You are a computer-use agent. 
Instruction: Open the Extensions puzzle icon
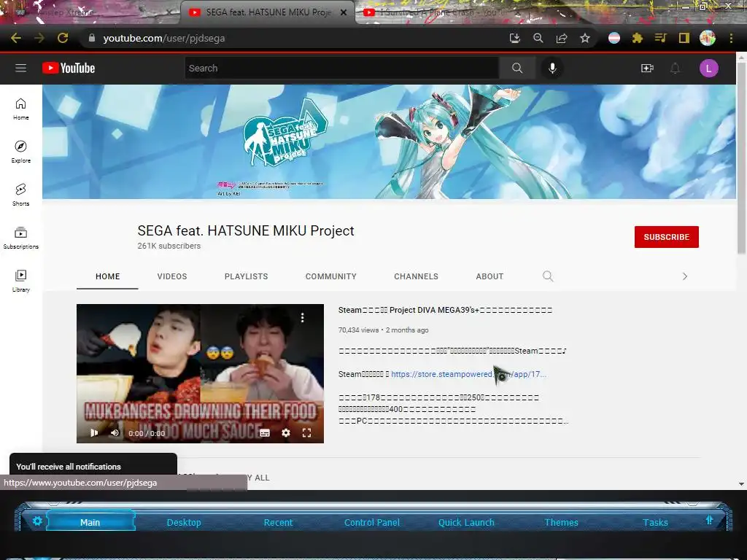click(638, 38)
